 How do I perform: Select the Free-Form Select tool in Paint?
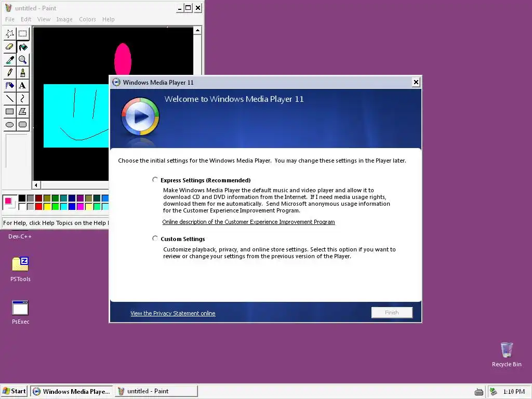pos(10,34)
